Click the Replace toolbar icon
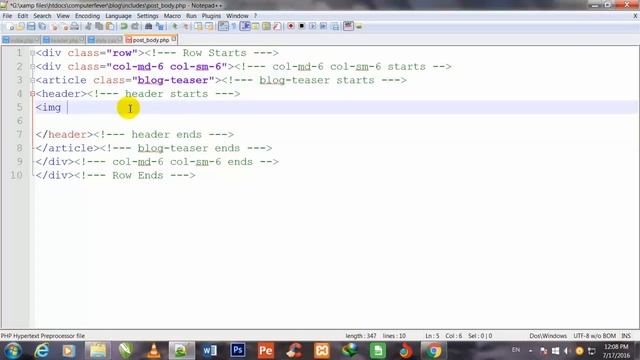Image resolution: width=640 pixels, height=360 pixels. click(x=160, y=27)
